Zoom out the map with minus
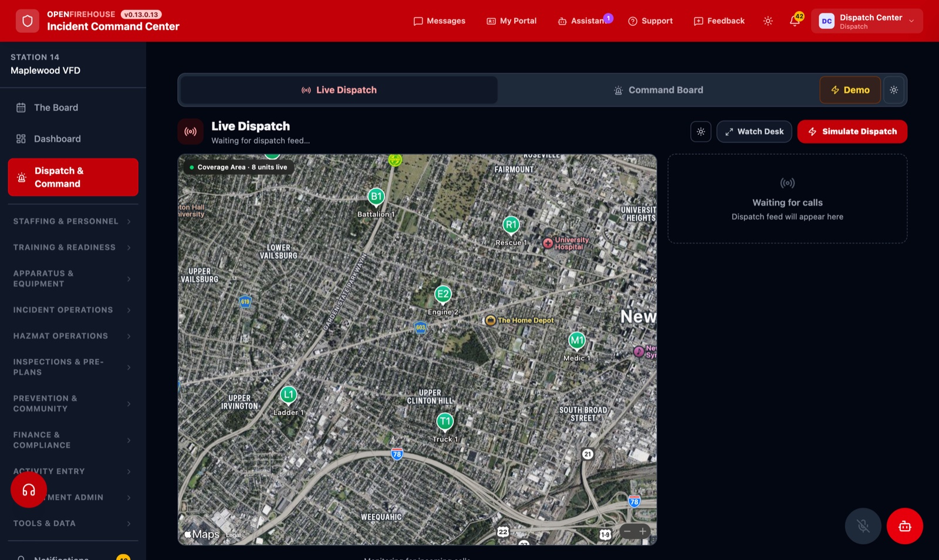Screen dimensions: 939x560 point(627,532)
